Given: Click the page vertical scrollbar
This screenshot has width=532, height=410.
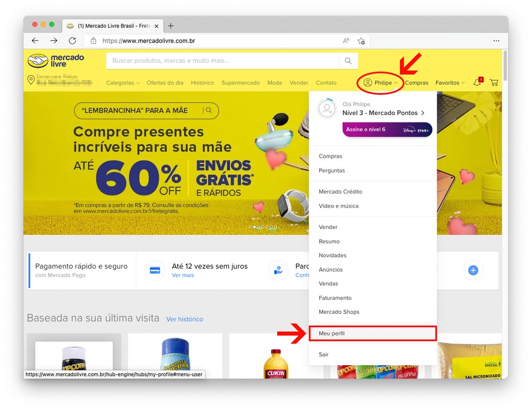Looking at the screenshot, I should (x=505, y=66).
